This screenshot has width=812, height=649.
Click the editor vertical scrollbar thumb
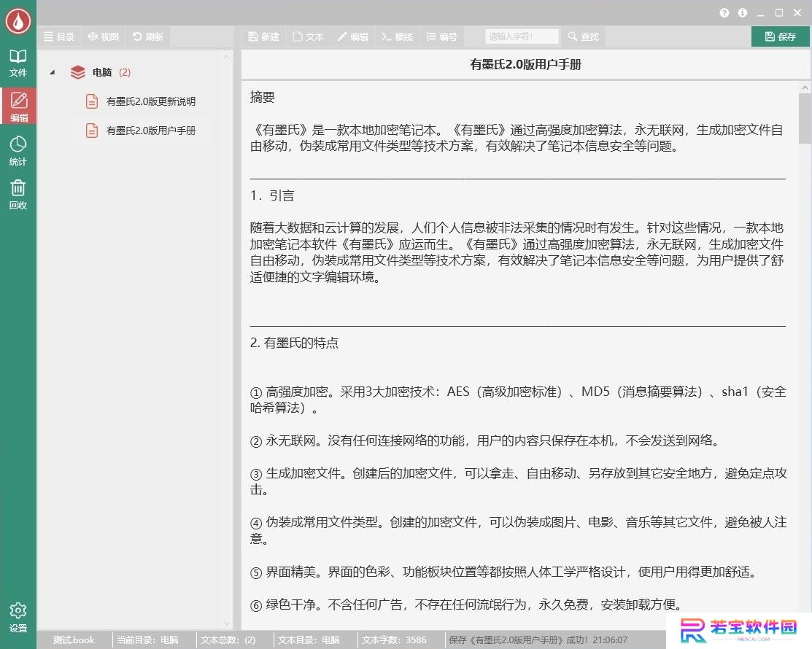(805, 120)
